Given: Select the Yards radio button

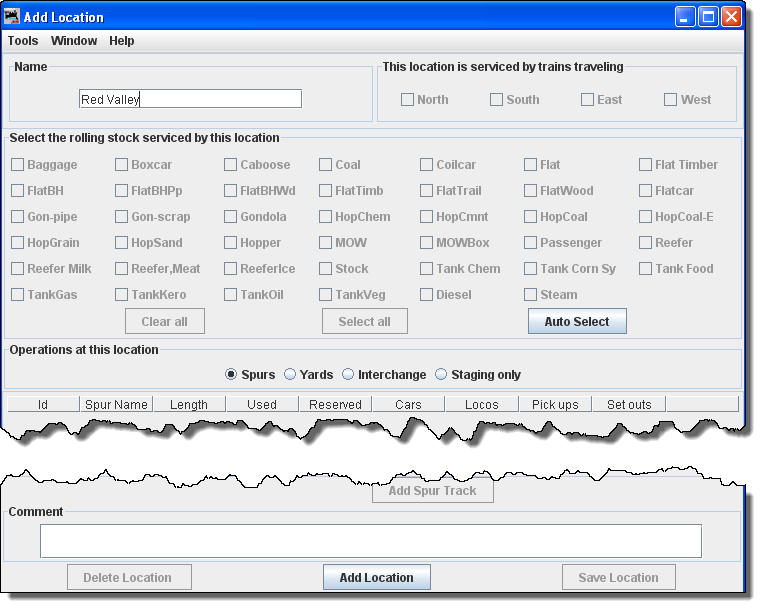Looking at the screenshot, I should point(290,375).
